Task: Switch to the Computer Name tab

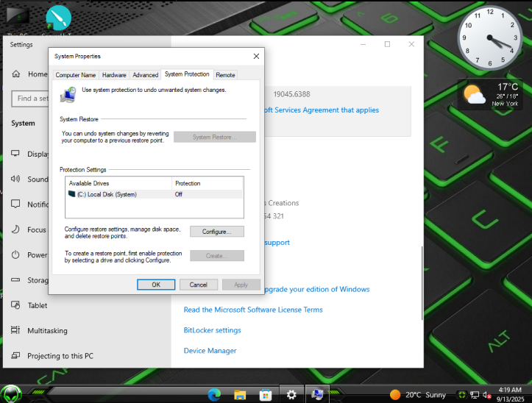Action: [75, 75]
